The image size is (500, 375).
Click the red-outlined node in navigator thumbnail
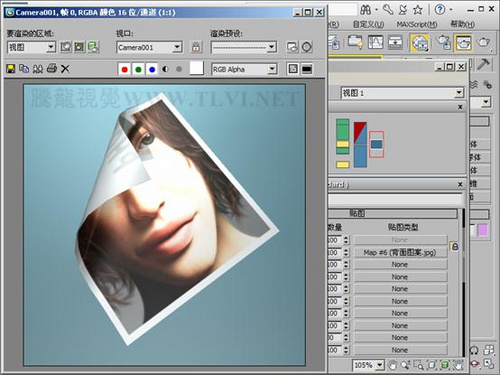point(377,144)
